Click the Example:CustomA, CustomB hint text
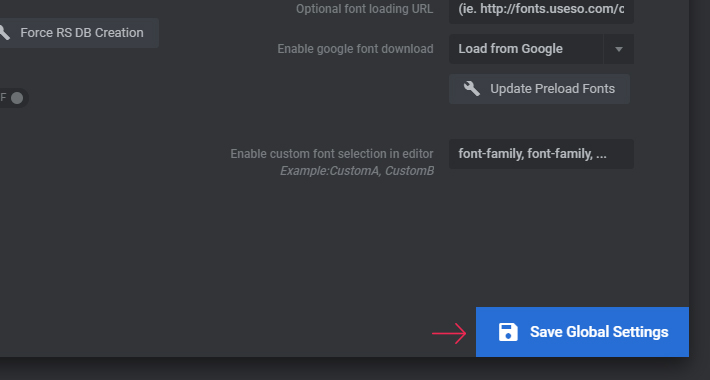 pos(357,171)
